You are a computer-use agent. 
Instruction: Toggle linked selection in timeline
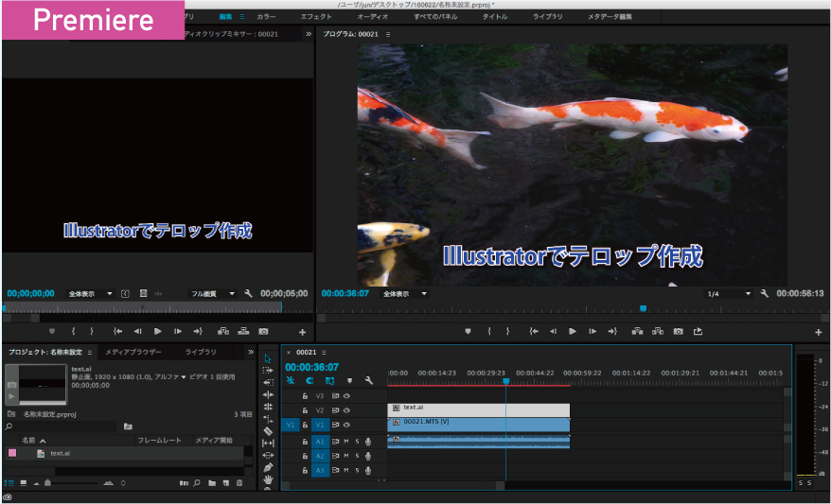click(329, 381)
